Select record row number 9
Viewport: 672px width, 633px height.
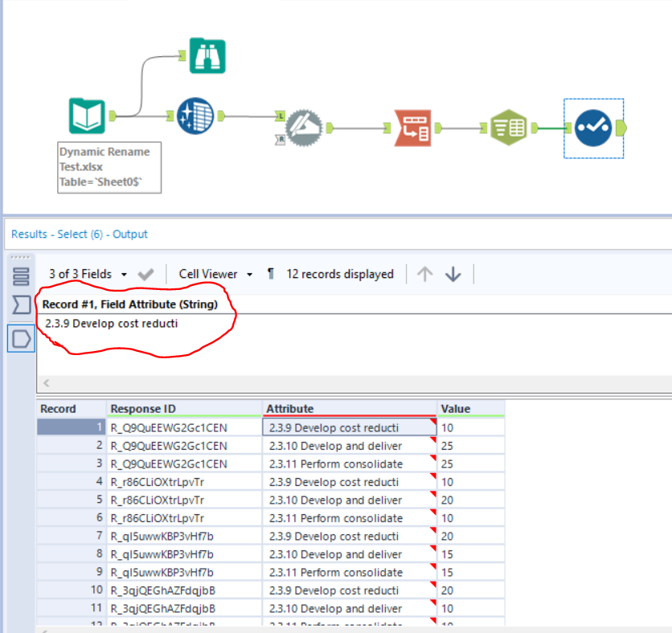(72, 572)
